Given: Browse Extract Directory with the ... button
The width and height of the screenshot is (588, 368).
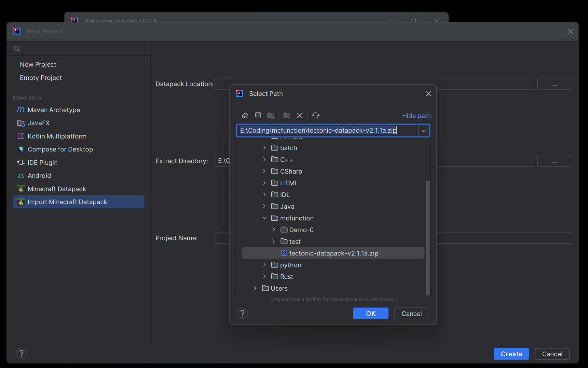Looking at the screenshot, I should (x=555, y=161).
